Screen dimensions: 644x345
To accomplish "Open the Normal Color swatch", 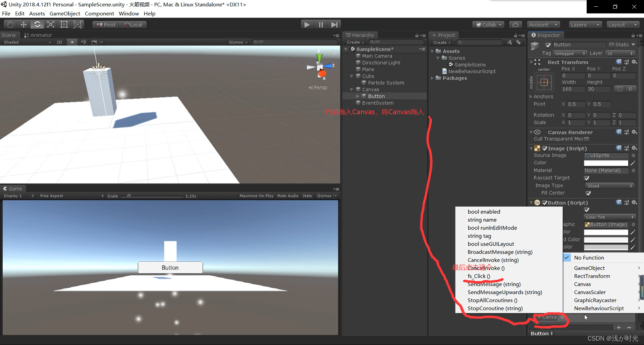I will click(x=606, y=232).
